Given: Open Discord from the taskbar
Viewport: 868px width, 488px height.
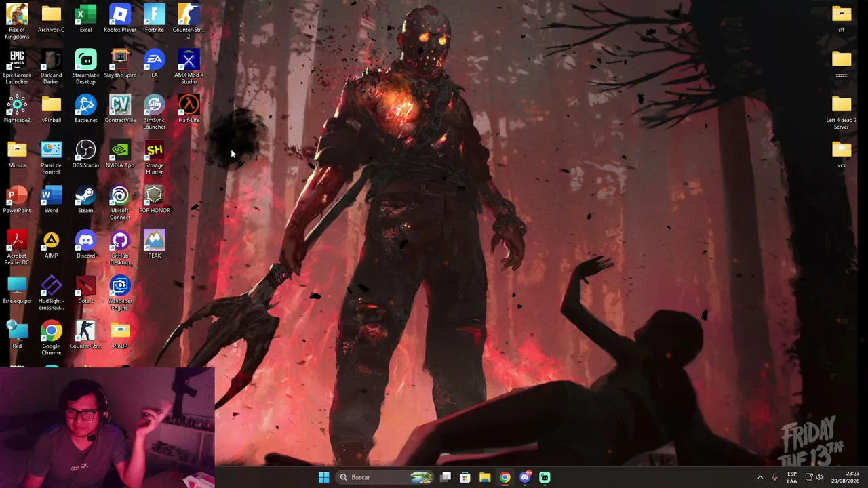Looking at the screenshot, I should pyautogui.click(x=525, y=477).
